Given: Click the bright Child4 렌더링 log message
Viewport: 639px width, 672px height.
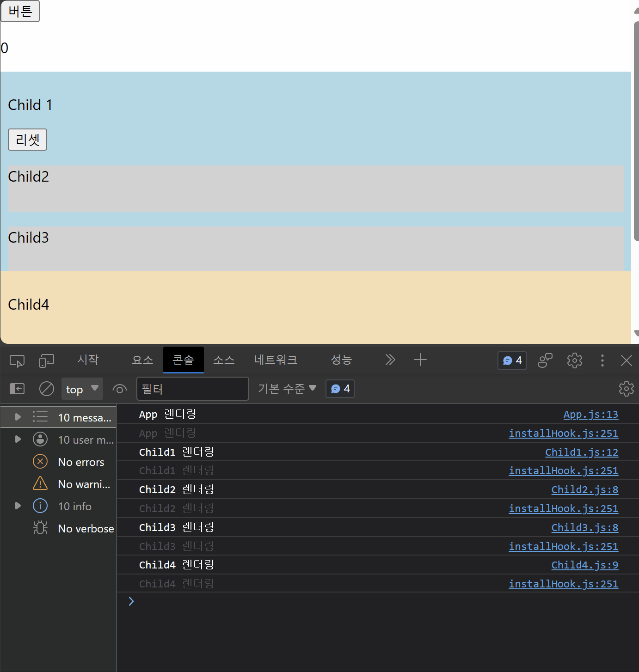Looking at the screenshot, I should point(177,565).
